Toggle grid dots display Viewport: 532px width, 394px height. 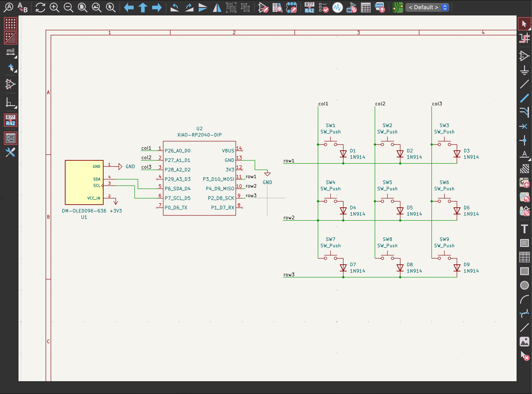(11, 24)
